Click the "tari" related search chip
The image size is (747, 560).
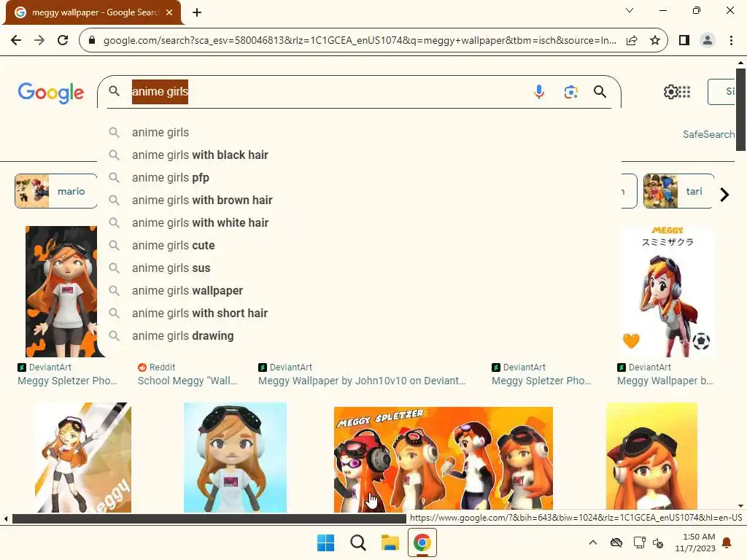click(x=679, y=191)
